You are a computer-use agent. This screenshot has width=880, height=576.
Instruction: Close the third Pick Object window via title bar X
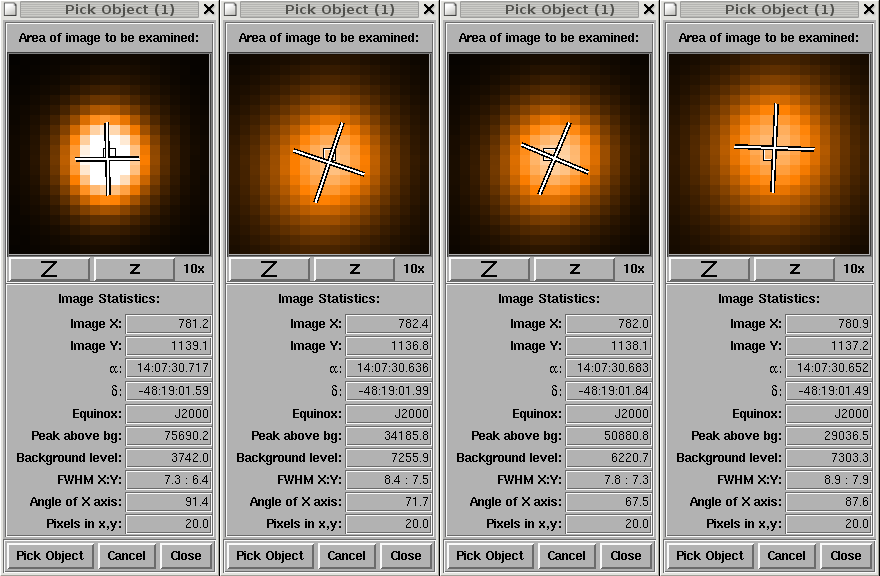coord(649,9)
